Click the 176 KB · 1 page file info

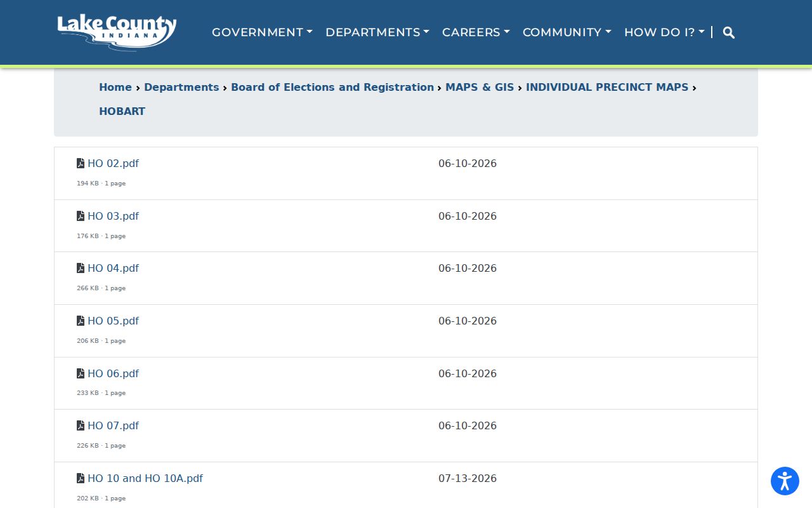101,236
